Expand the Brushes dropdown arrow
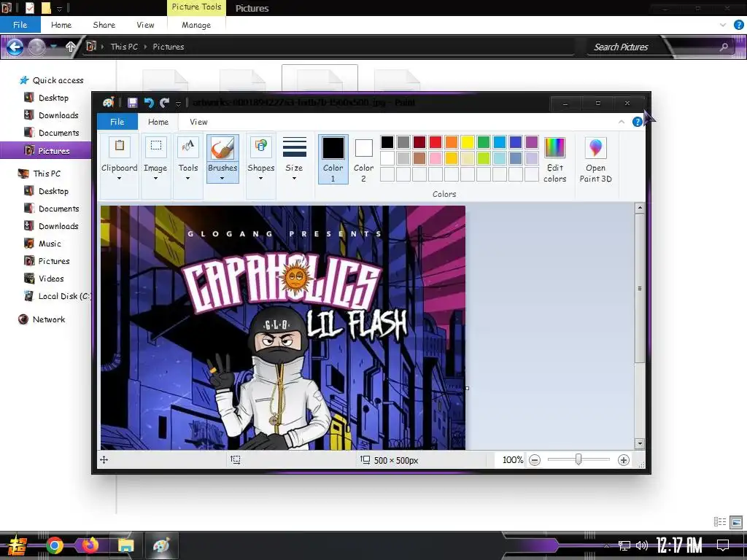The width and height of the screenshot is (747, 560). 222,179
